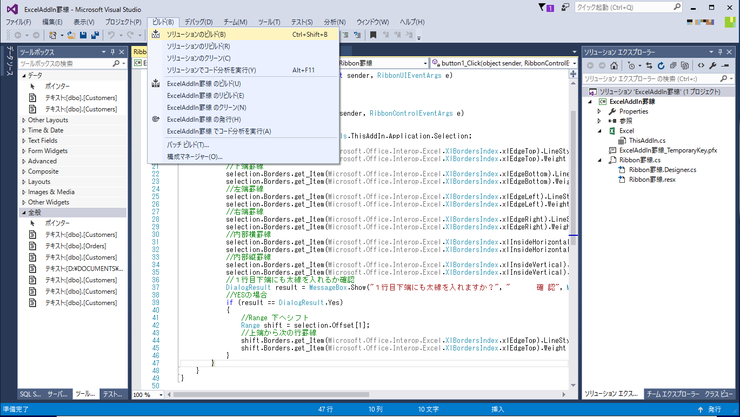740x417 pixels.
Task: Collapse the 全般 toolbox group
Action: (x=24, y=213)
